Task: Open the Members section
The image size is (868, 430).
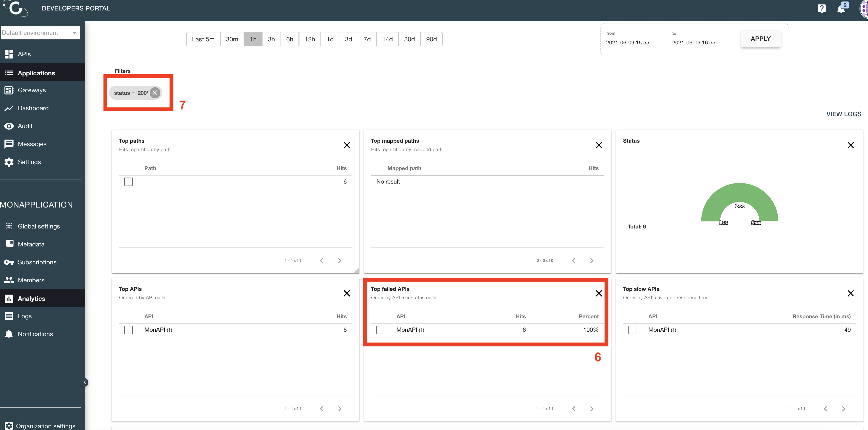Action: coord(31,280)
